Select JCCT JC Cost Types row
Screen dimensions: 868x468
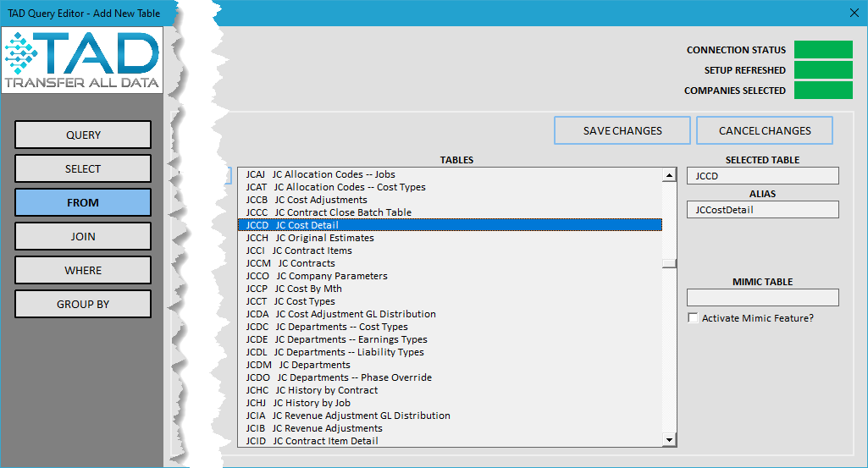[450, 301]
